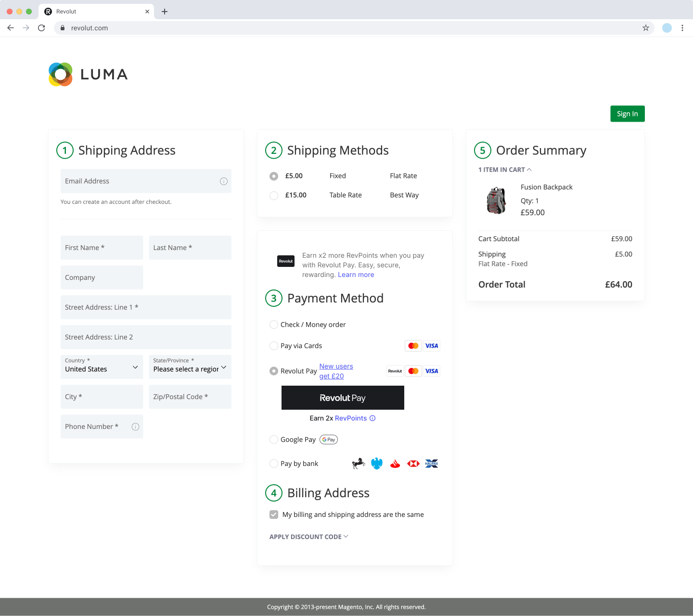Click the First Name field

[x=102, y=248]
